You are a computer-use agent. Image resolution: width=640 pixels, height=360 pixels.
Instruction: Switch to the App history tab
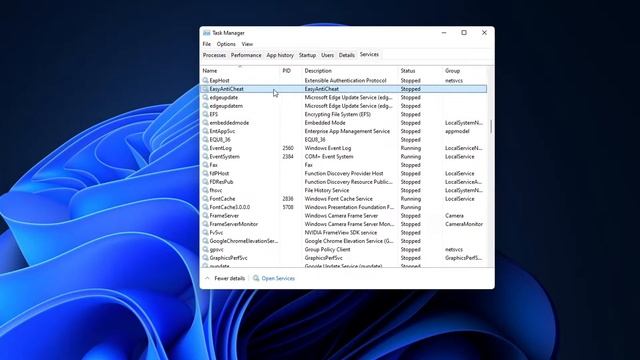(280, 55)
